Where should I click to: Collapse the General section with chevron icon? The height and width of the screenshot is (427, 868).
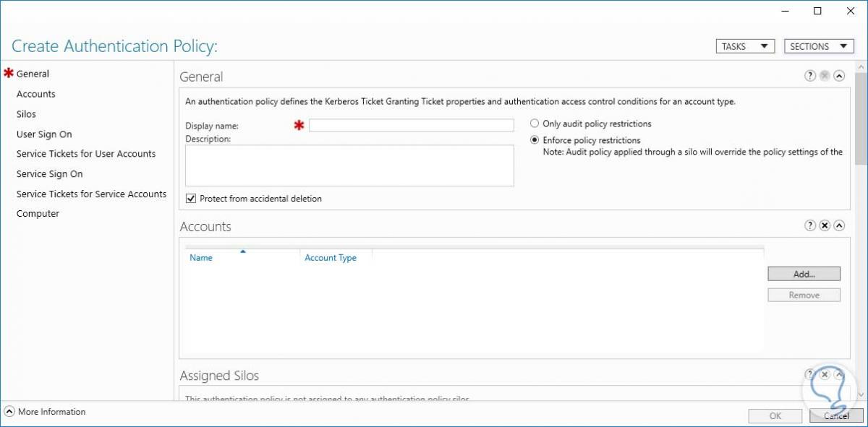(x=839, y=76)
